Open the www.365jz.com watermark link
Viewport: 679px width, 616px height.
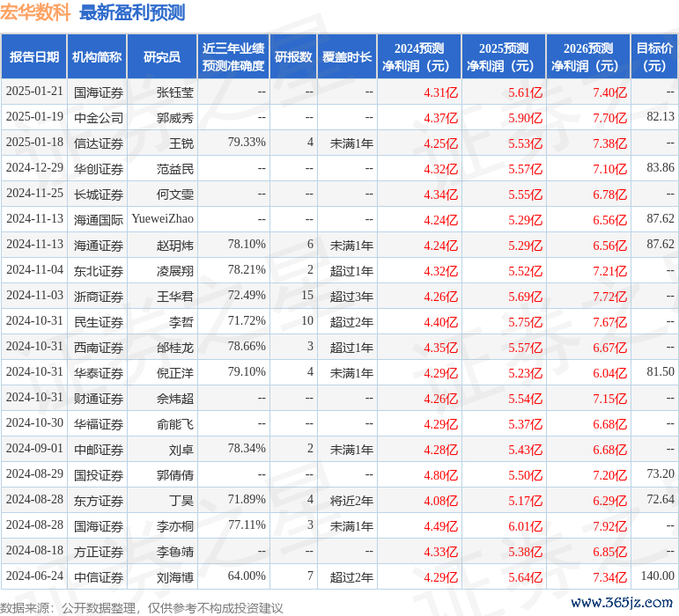pyautogui.click(x=622, y=602)
